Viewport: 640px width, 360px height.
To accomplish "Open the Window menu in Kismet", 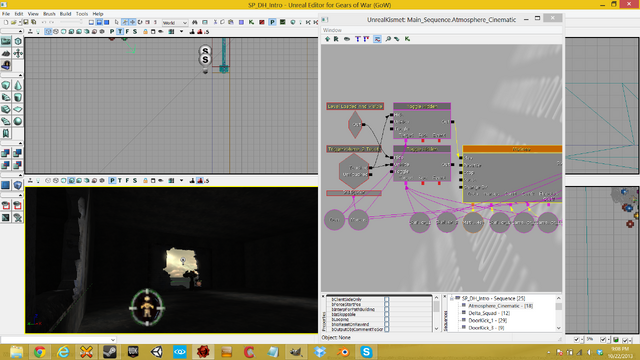I will (332, 30).
